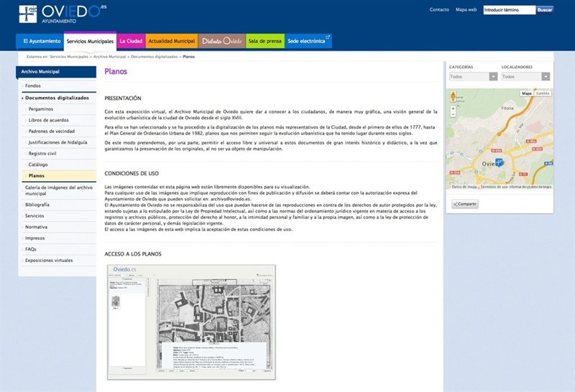Open the plans viewer thumbnail image
The width and height of the screenshot is (575, 392).
point(192,322)
